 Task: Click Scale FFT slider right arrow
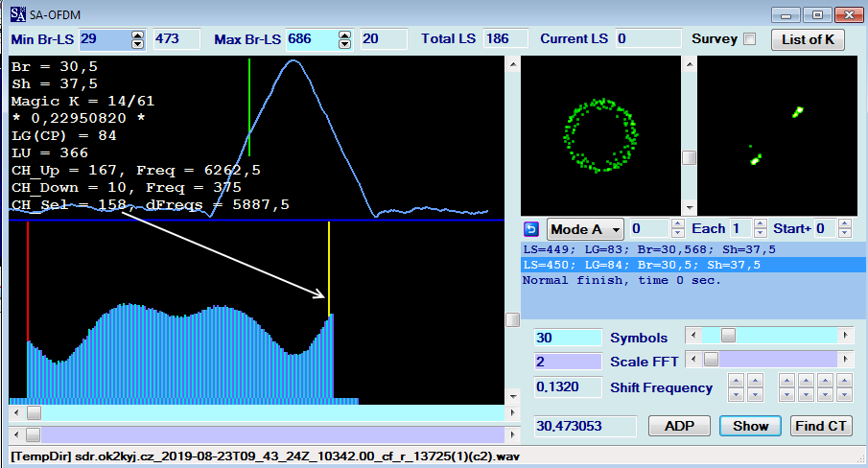point(845,360)
